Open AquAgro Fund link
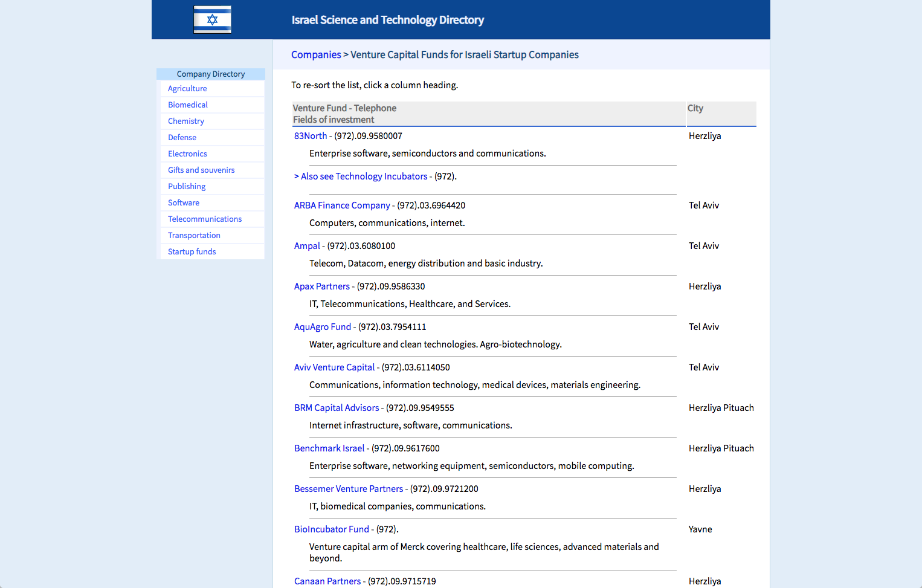922x588 pixels. [x=323, y=327]
